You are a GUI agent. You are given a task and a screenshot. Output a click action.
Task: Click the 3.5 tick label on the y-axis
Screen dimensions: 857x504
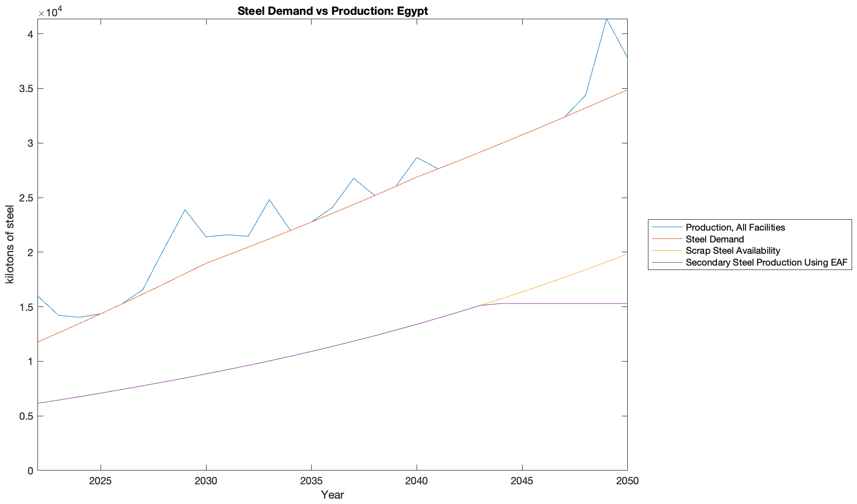coord(27,89)
